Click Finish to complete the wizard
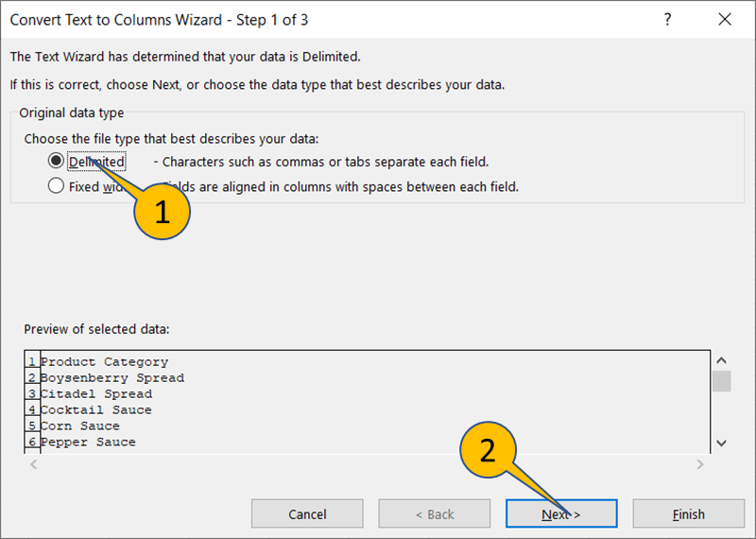 pyautogui.click(x=688, y=514)
